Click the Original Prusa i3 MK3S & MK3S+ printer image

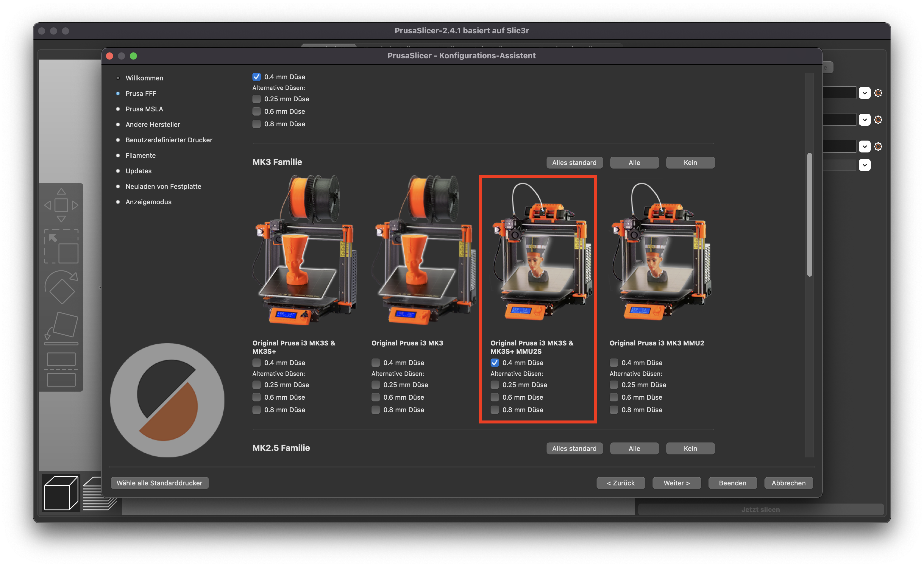(305, 250)
